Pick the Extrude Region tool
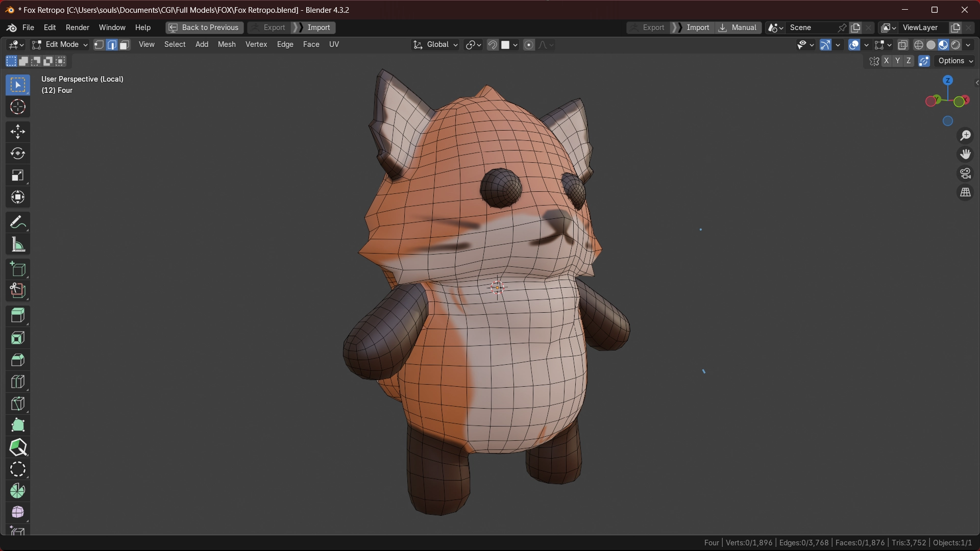This screenshot has height=551, width=980. point(18,316)
